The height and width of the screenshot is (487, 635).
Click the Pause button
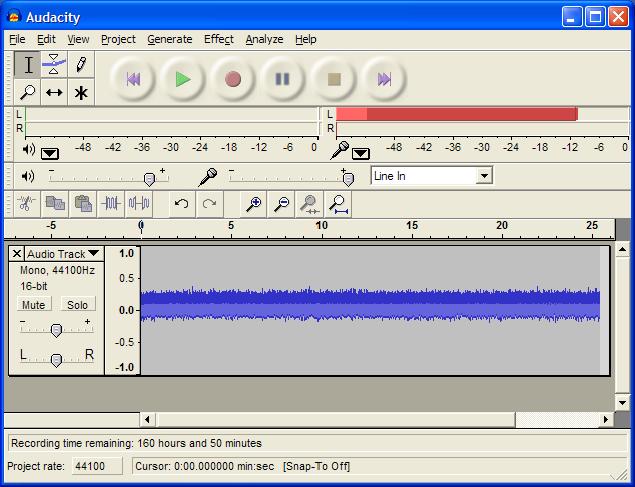(283, 79)
